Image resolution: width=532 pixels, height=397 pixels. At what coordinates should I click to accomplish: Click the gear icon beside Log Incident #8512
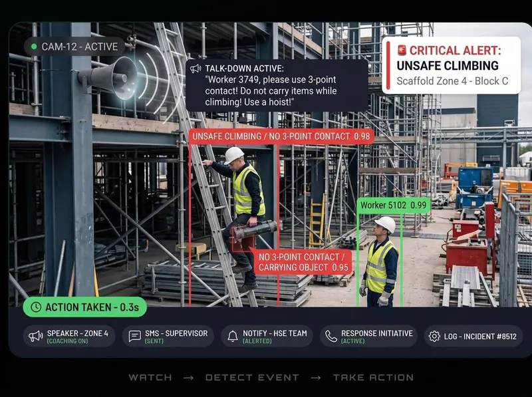coord(434,336)
